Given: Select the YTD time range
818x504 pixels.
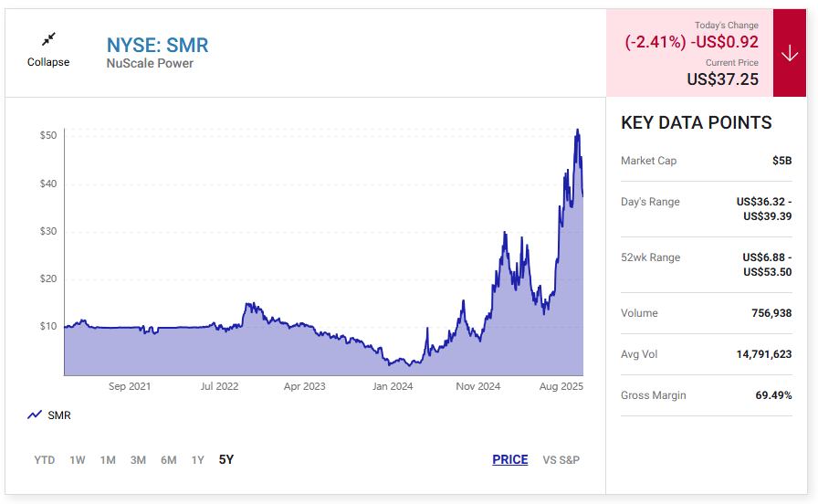Looking at the screenshot, I should point(45,459).
